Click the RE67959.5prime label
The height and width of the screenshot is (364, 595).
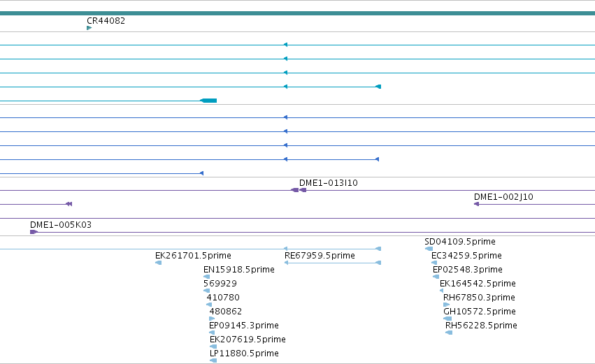coord(320,256)
